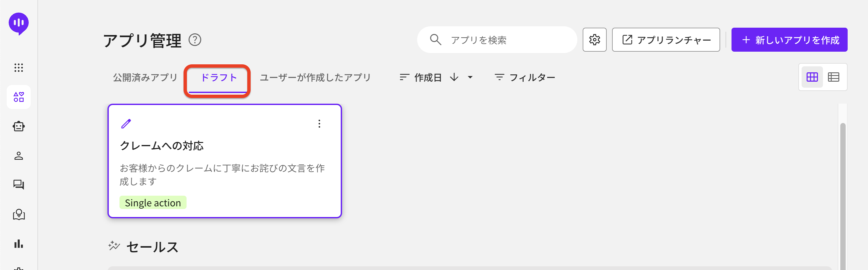868x270 pixels.
Task: Open the chat conversations sidebar icon
Action: pos(19,184)
